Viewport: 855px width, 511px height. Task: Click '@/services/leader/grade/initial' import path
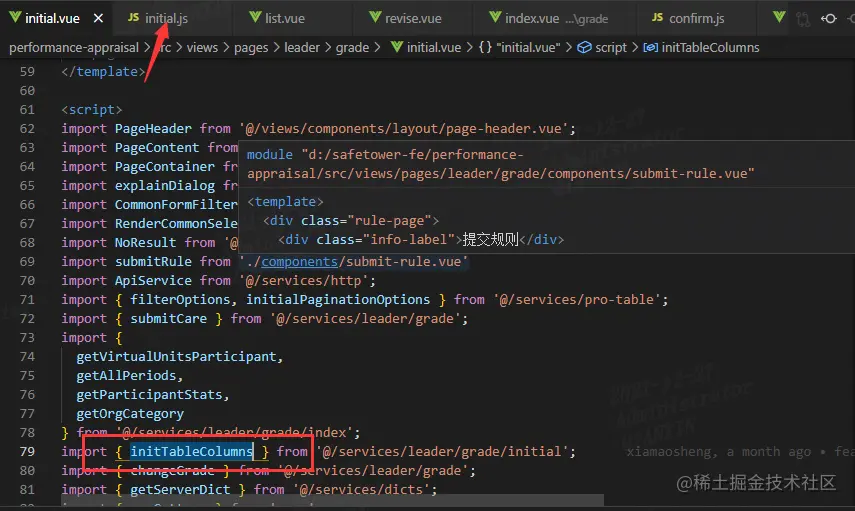(442, 452)
